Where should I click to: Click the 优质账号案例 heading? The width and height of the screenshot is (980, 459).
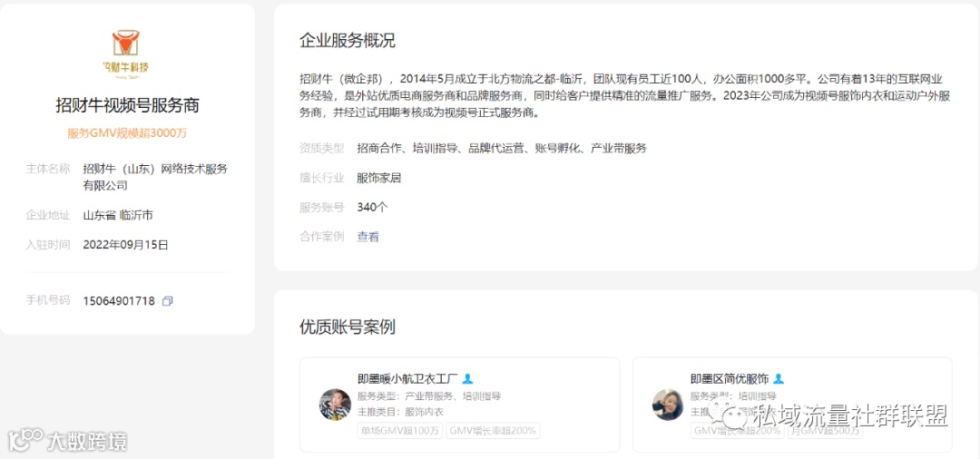tap(348, 327)
